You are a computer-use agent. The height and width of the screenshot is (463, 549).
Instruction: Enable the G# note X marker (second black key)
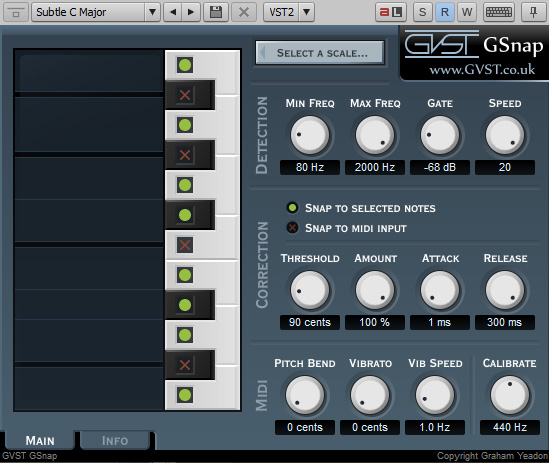(185, 155)
